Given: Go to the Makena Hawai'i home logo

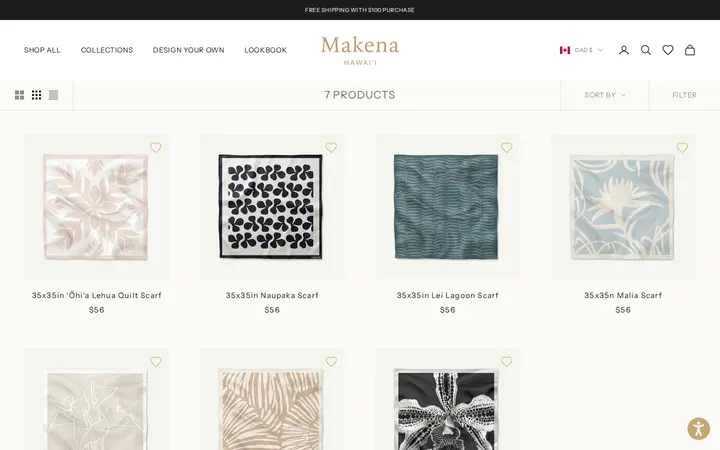Looking at the screenshot, I should (360, 51).
